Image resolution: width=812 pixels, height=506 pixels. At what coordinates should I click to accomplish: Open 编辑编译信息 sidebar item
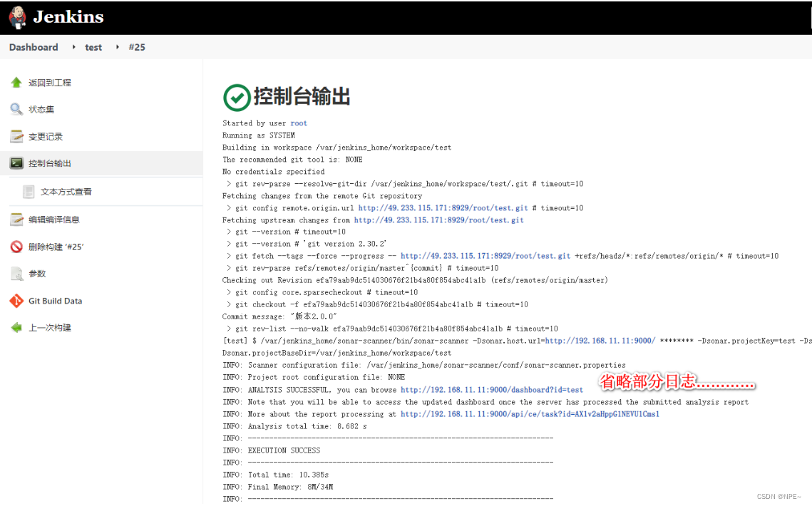click(x=54, y=220)
